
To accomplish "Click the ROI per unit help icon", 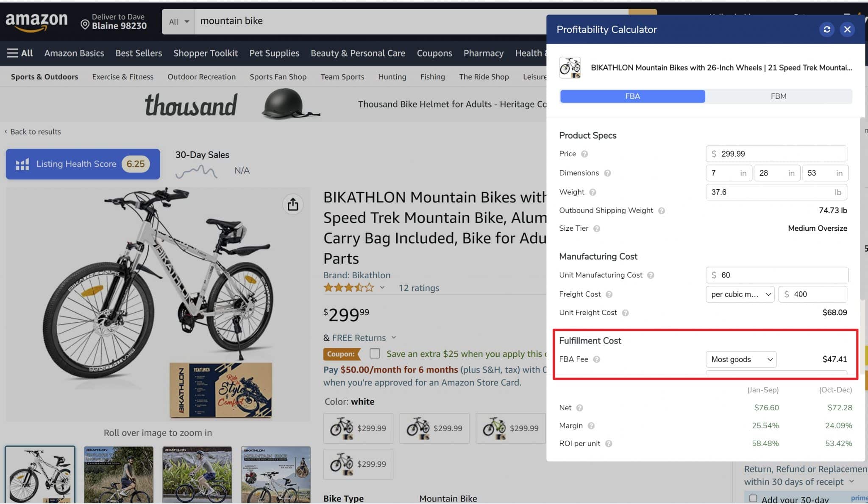I will pyautogui.click(x=609, y=444).
